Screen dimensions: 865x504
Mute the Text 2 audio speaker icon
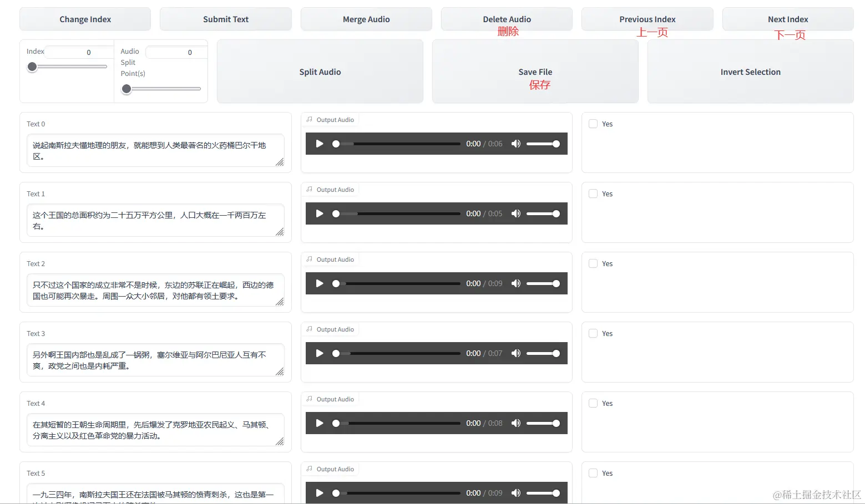pos(516,283)
